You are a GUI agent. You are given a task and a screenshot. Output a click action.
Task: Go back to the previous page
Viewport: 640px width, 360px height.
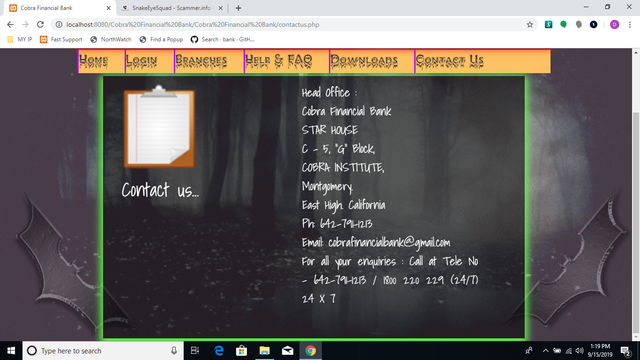pos(10,24)
